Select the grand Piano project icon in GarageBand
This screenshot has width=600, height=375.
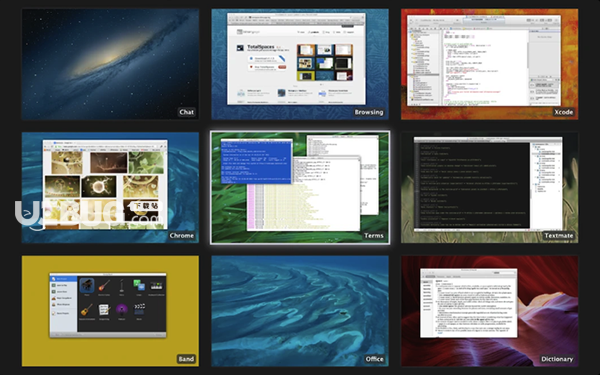click(87, 286)
